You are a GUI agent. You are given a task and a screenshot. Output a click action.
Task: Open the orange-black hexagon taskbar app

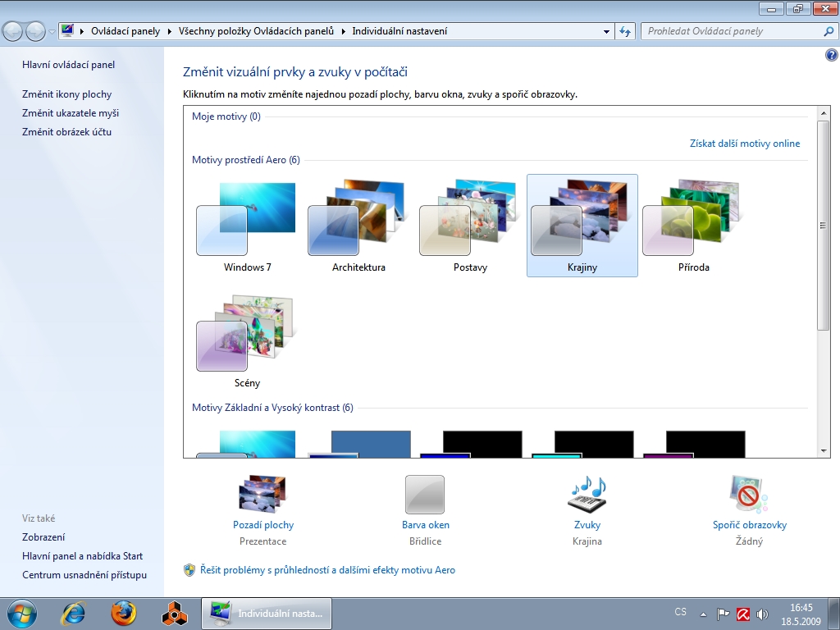click(x=175, y=614)
